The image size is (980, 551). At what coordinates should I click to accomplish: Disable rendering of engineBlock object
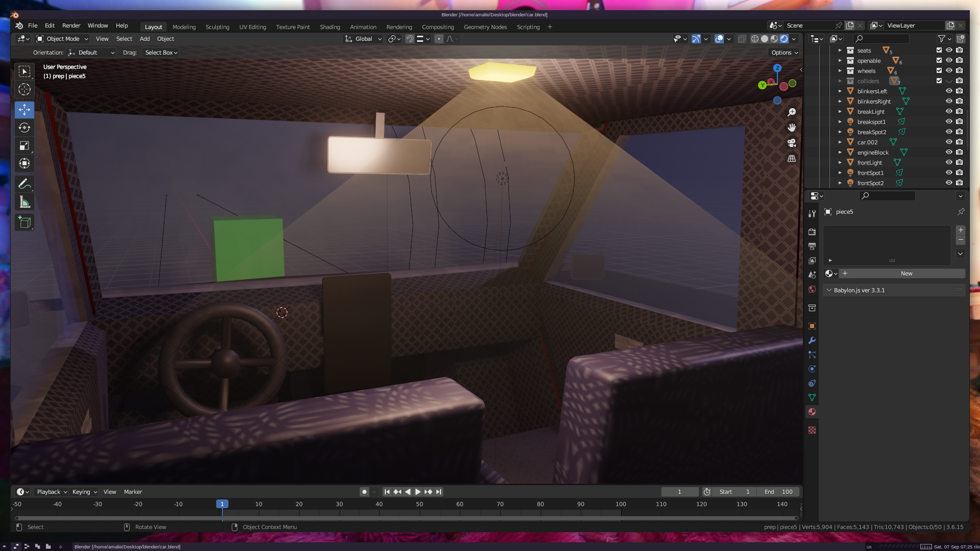click(960, 152)
